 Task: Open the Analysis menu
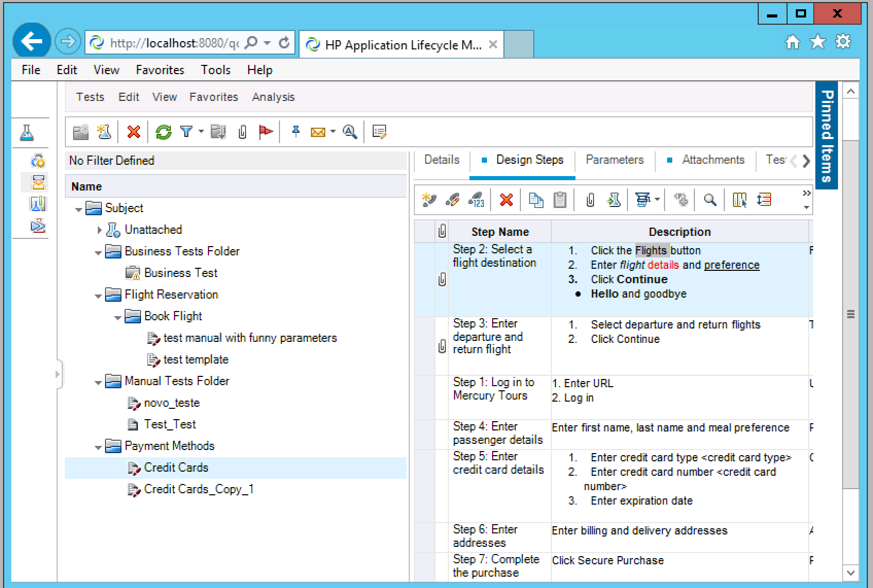(273, 97)
